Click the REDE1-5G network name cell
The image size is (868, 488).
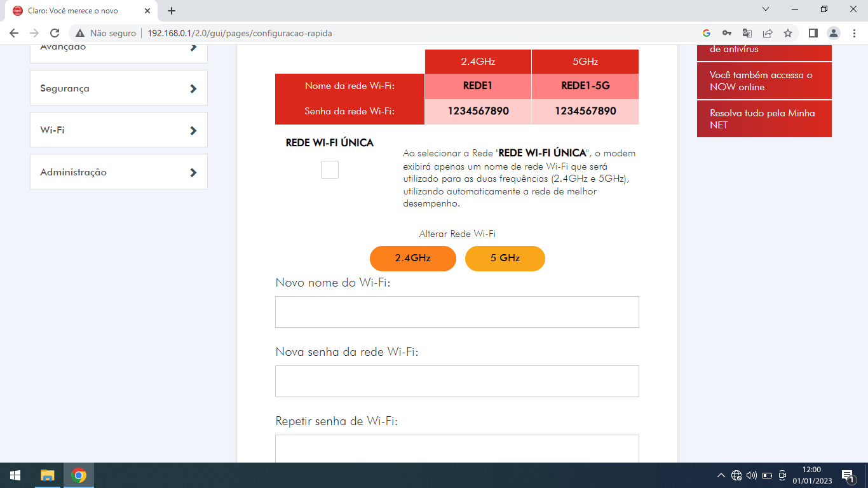coord(585,86)
